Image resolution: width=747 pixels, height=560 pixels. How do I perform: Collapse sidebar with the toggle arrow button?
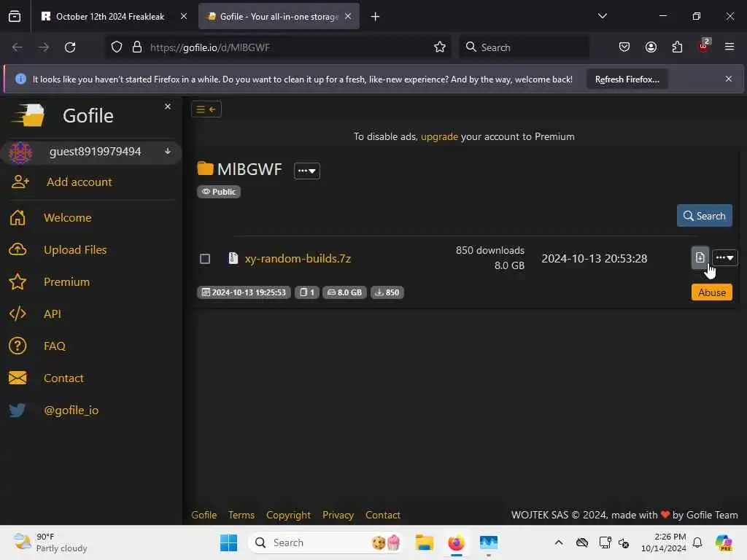coord(206,109)
